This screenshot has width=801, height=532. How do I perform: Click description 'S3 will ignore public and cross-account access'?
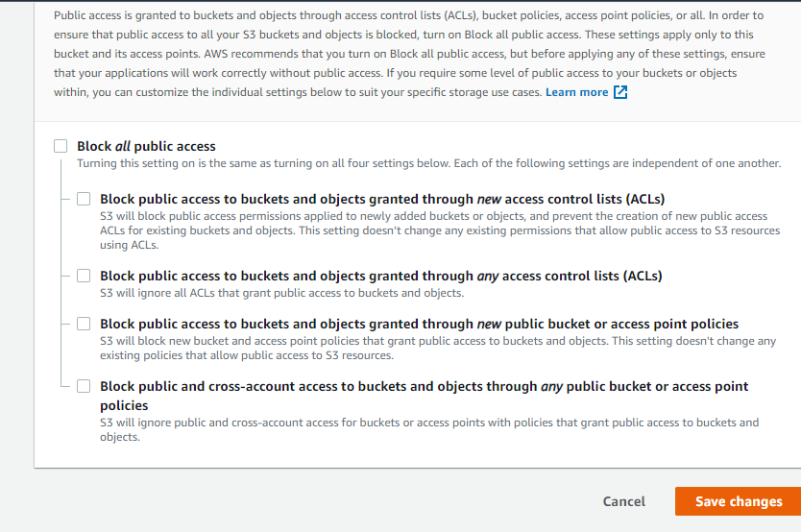coord(428,429)
